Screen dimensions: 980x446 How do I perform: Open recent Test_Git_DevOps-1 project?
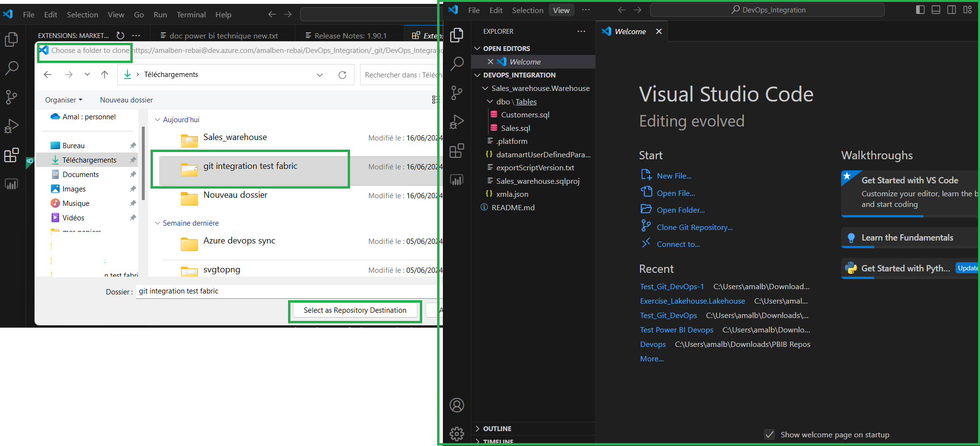(672, 286)
